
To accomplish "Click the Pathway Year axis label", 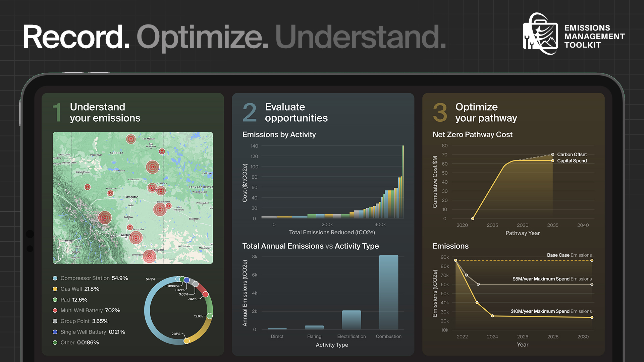I will pos(523,233).
